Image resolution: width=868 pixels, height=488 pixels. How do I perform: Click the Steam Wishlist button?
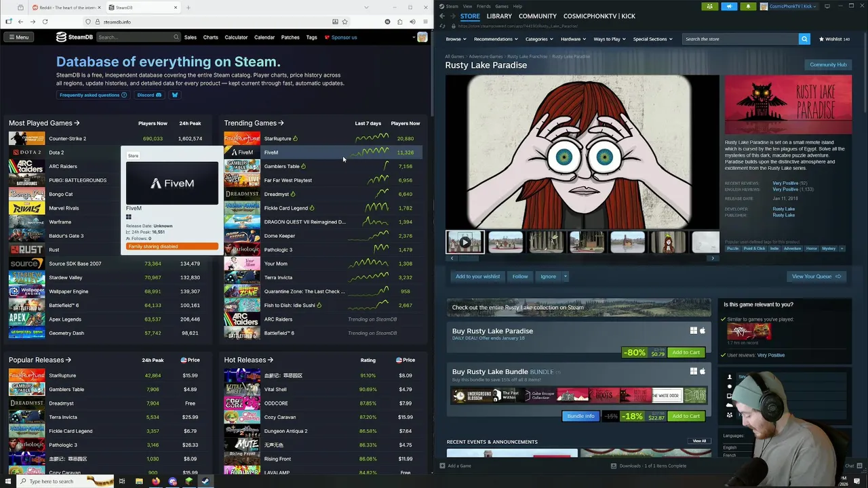(x=834, y=39)
